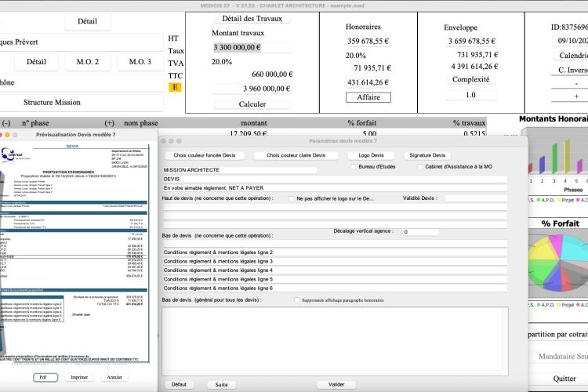This screenshot has width=588, height=392.
Task: Click Pdf in the preview window
Action: click(45, 377)
